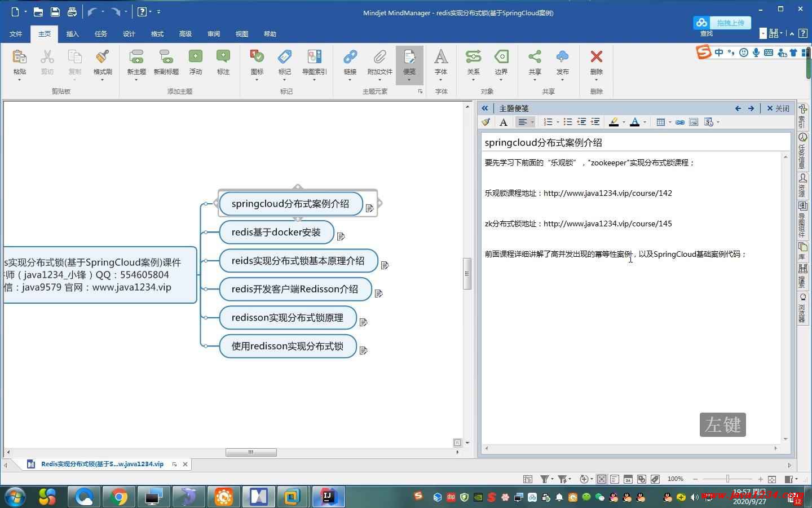812x508 pixels.
Task: Click the Open file icon in the quick-access toolbar
Action: pyautogui.click(x=38, y=11)
